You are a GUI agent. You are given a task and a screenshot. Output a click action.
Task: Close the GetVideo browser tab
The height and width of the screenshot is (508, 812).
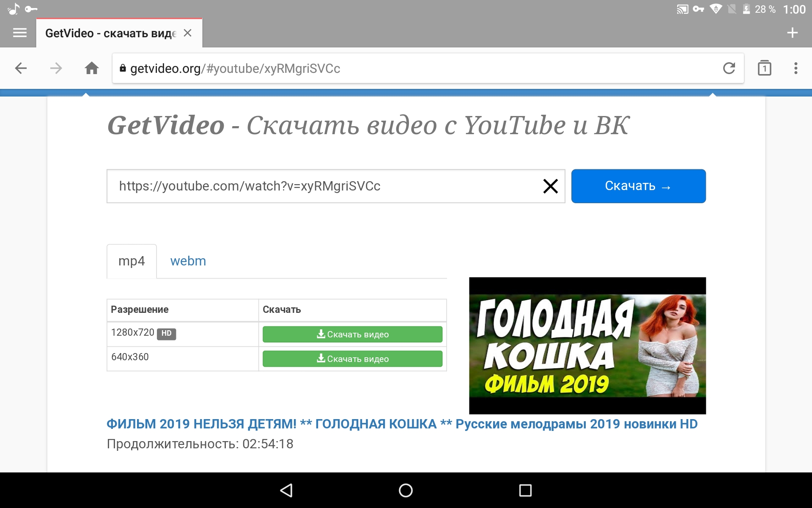188,33
